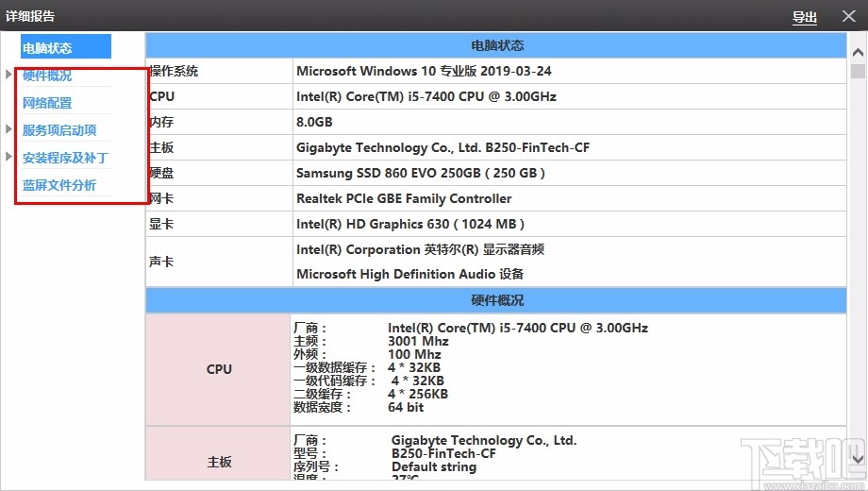Select the 电脑状态 sidebar item
The image size is (868, 491).
(66, 47)
